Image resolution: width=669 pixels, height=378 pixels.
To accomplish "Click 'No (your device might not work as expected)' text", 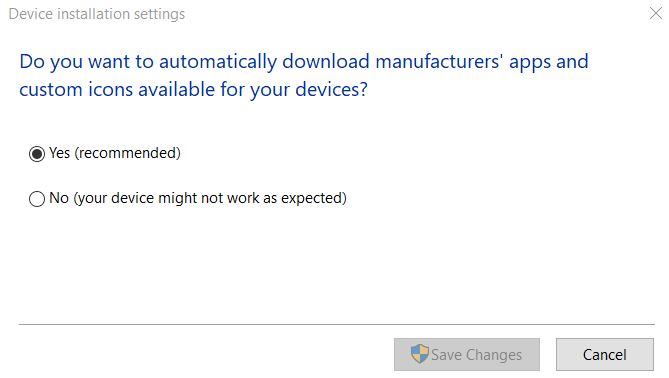I will coord(198,198).
